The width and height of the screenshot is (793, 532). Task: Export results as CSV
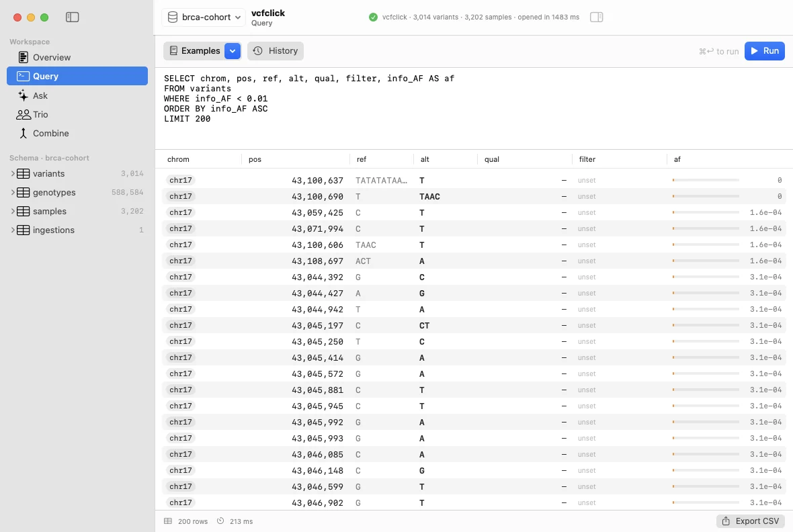click(751, 521)
